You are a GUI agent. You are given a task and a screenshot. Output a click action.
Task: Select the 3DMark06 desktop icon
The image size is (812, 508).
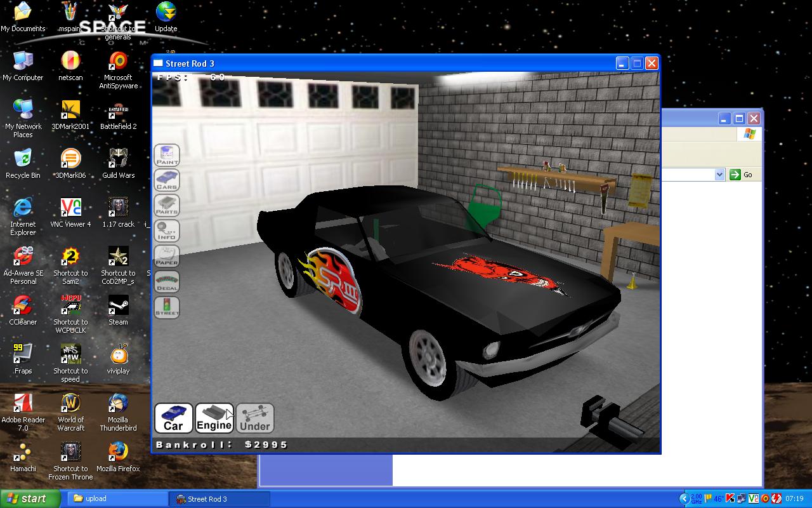[70, 164]
